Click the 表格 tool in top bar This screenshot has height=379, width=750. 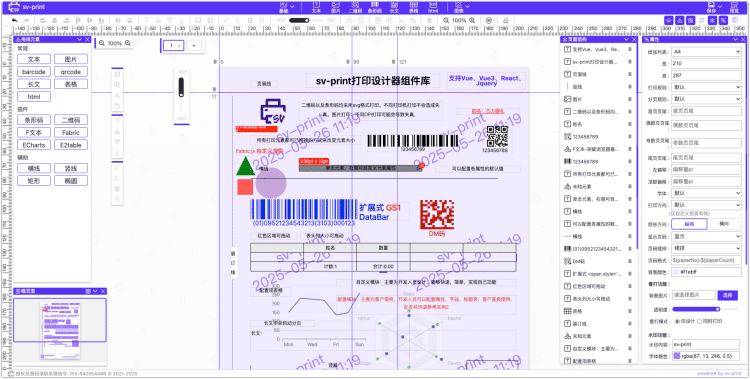pos(413,7)
